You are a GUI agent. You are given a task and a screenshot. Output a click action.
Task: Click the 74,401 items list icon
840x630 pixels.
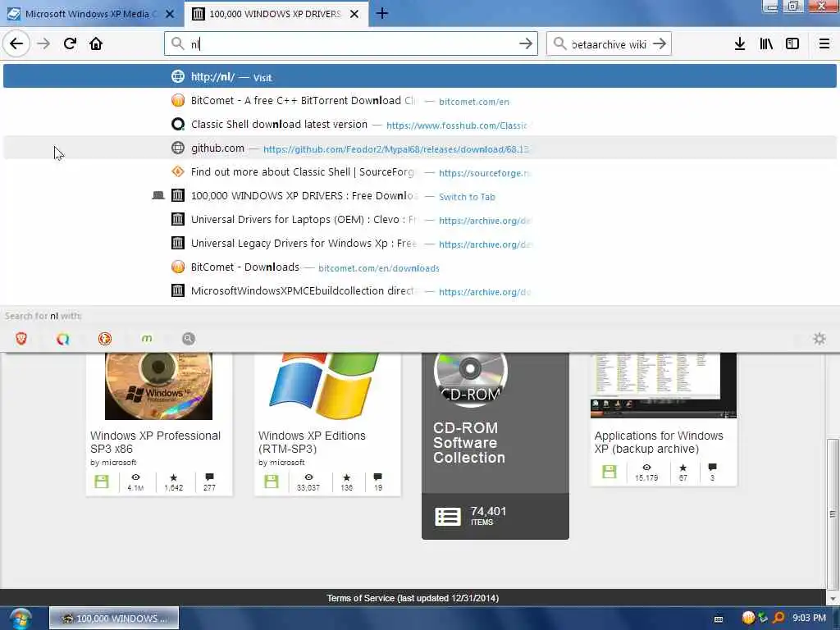point(448,517)
